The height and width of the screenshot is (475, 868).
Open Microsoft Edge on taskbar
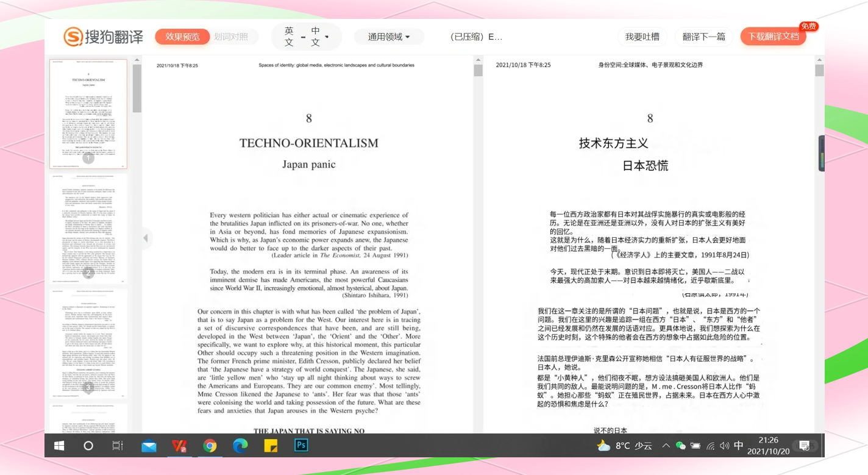240,446
